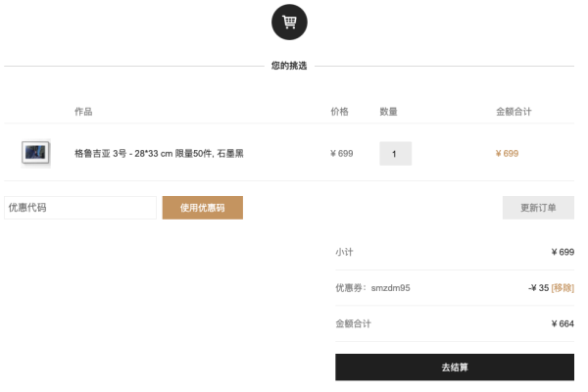
Task: Click the 数量 column header
Action: pyautogui.click(x=388, y=112)
